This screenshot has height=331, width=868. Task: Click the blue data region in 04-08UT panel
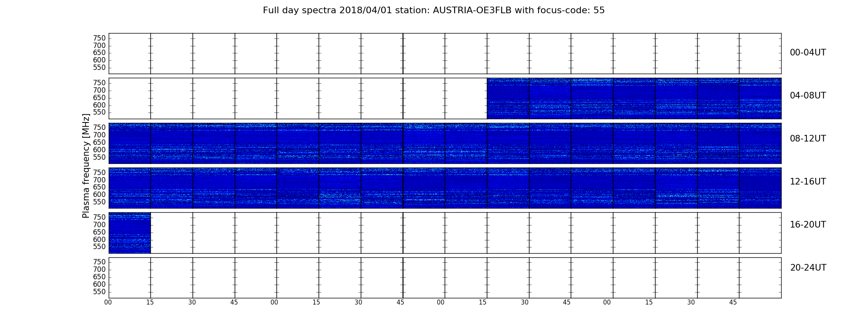pos(634,98)
